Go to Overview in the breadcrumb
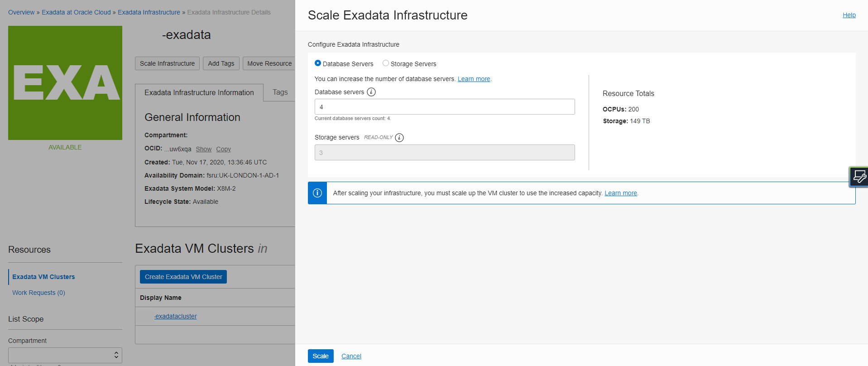This screenshot has height=366, width=868. (x=21, y=12)
